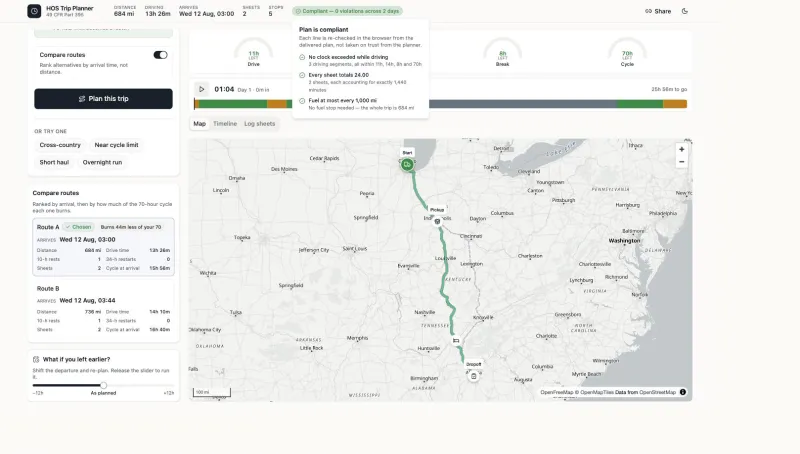Click the OpenStreetMap attribution link
The height and width of the screenshot is (454, 800).
click(x=657, y=392)
